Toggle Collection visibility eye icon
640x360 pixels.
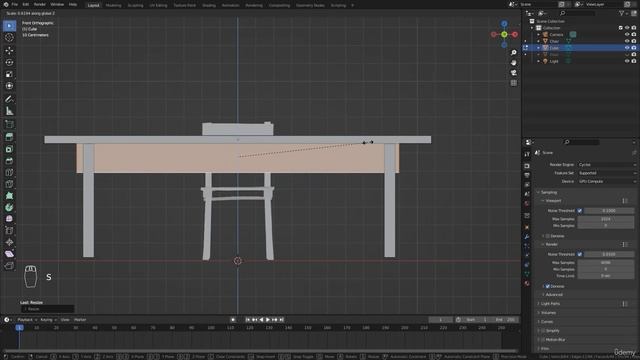pos(627,28)
